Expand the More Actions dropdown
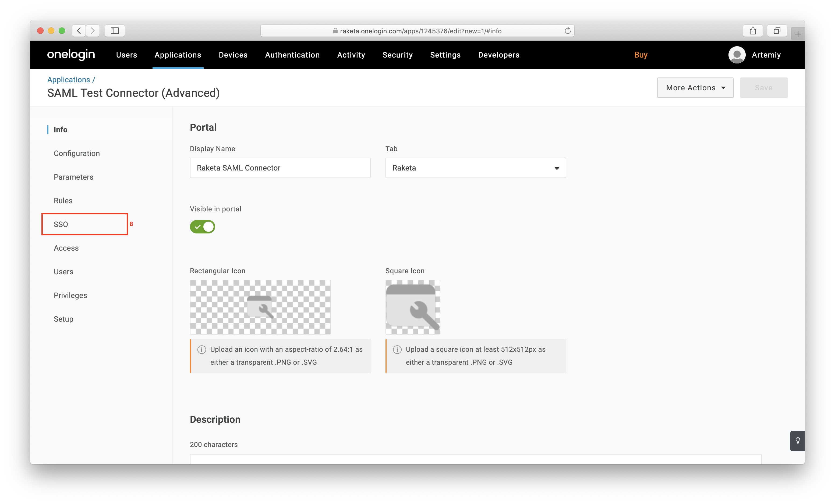The image size is (835, 504). [695, 88]
